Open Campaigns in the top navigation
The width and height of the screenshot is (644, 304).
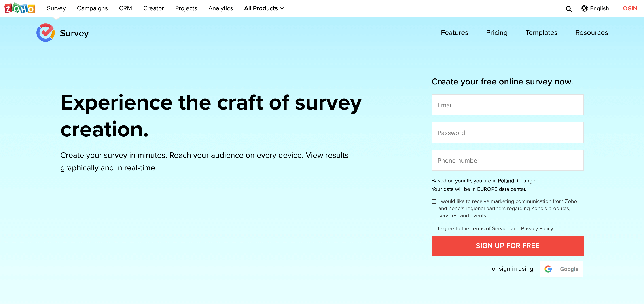coord(92,8)
